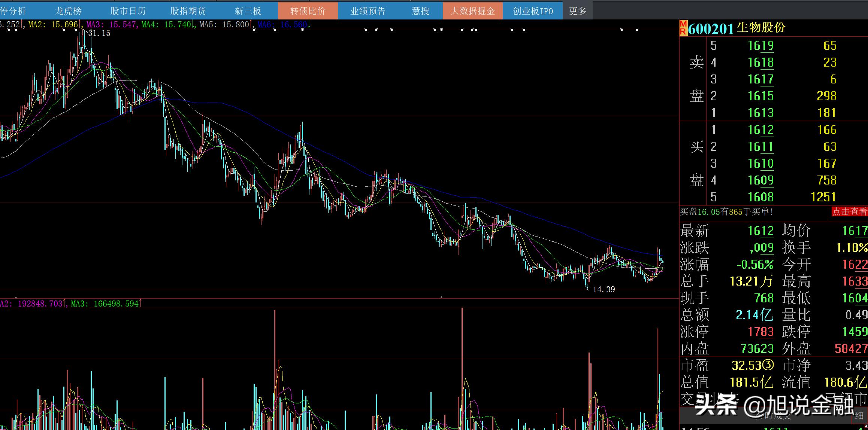The image size is (868, 430).
Task: Toggle the 细 detail button
Action: click(859, 415)
